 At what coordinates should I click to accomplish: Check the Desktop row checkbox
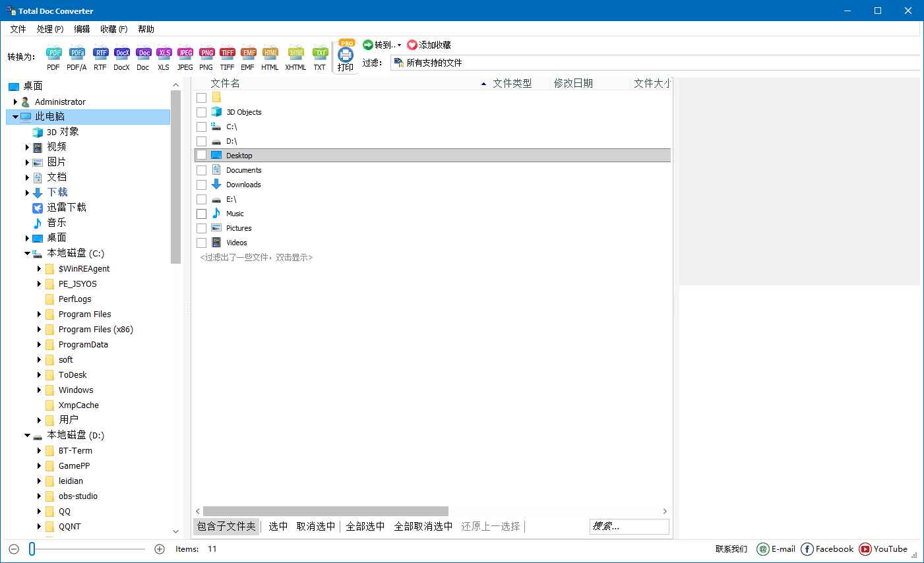(201, 155)
